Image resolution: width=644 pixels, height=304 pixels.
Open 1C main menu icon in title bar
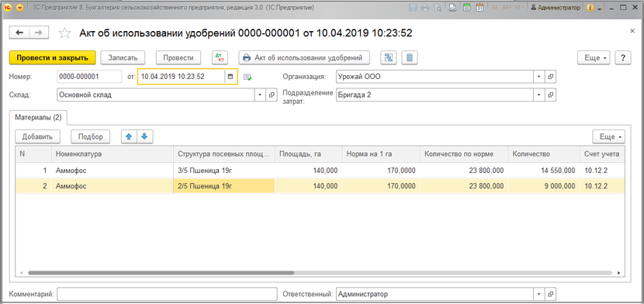click(8, 7)
